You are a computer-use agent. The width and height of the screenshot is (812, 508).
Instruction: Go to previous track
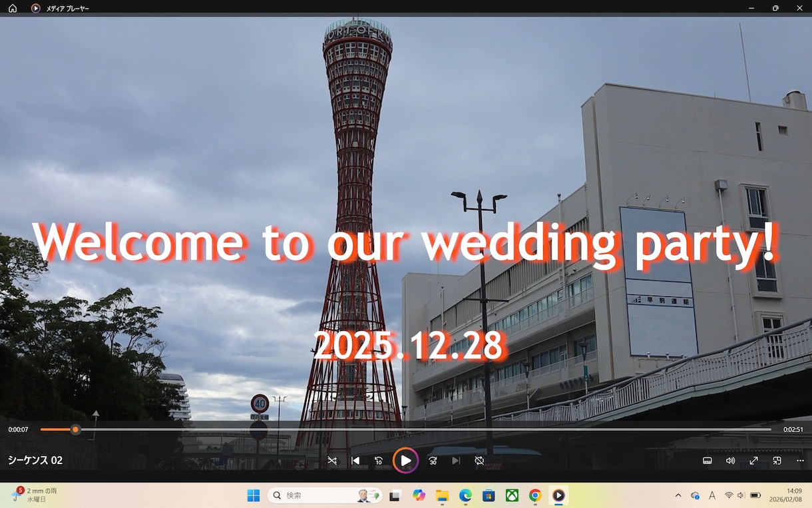355,461
